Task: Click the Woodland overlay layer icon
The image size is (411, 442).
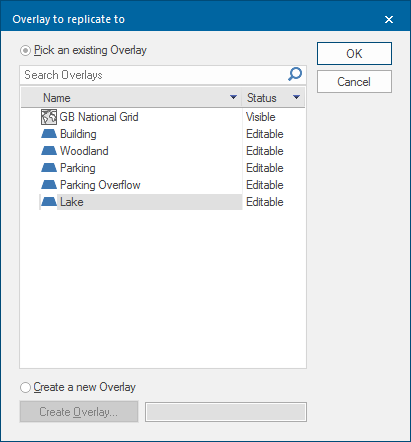Action: point(49,151)
